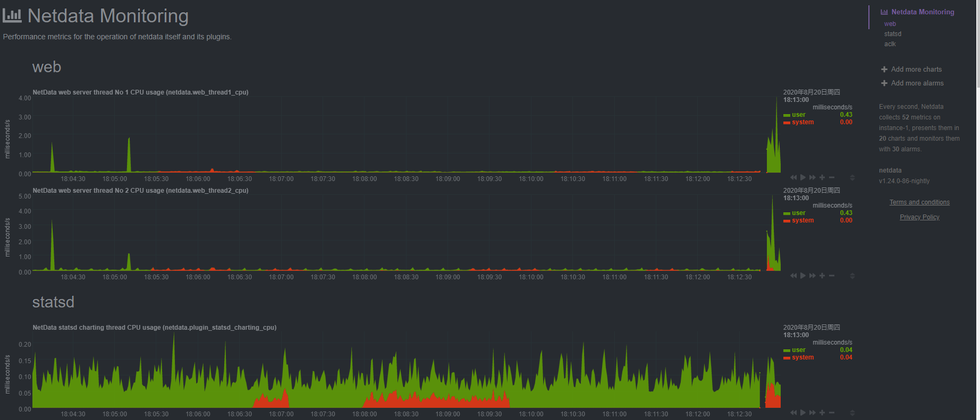980x420 pixels.
Task: Pan left on web thread 1 chart
Action: point(793,177)
